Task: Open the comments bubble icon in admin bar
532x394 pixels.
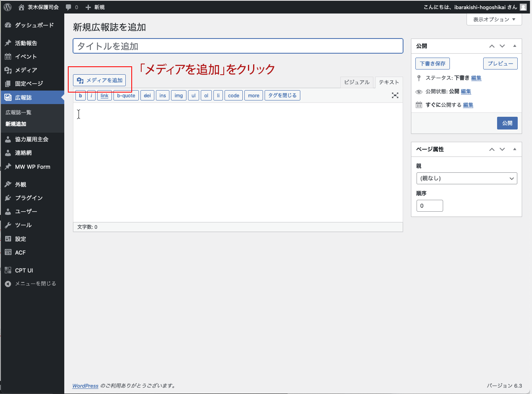Action: (x=69, y=7)
